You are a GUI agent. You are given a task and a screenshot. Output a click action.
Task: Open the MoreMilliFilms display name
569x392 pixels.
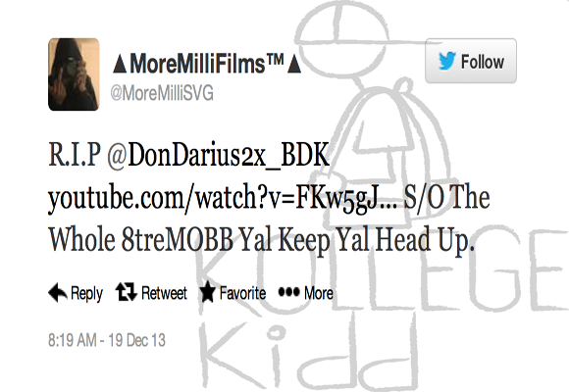[207, 64]
